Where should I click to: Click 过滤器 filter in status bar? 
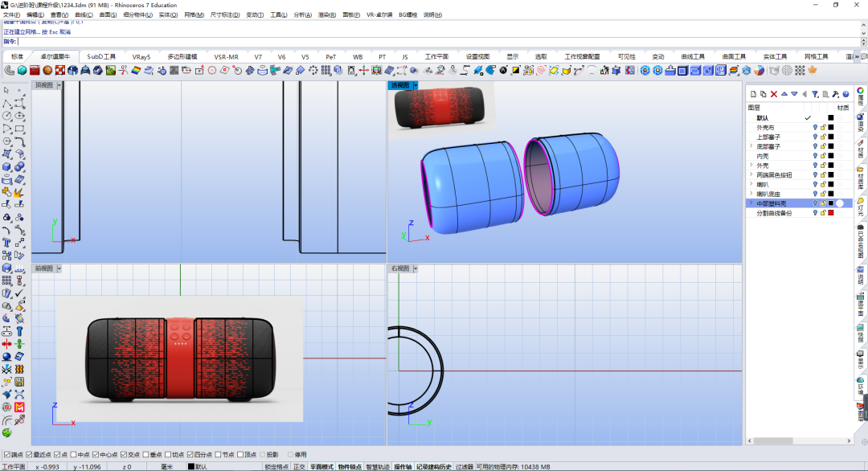(464, 466)
